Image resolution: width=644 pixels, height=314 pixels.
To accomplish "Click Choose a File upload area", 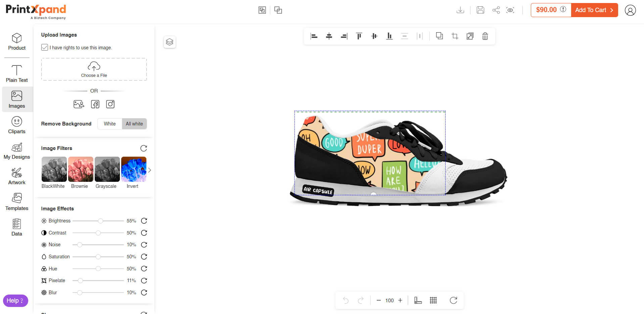I will [x=94, y=69].
